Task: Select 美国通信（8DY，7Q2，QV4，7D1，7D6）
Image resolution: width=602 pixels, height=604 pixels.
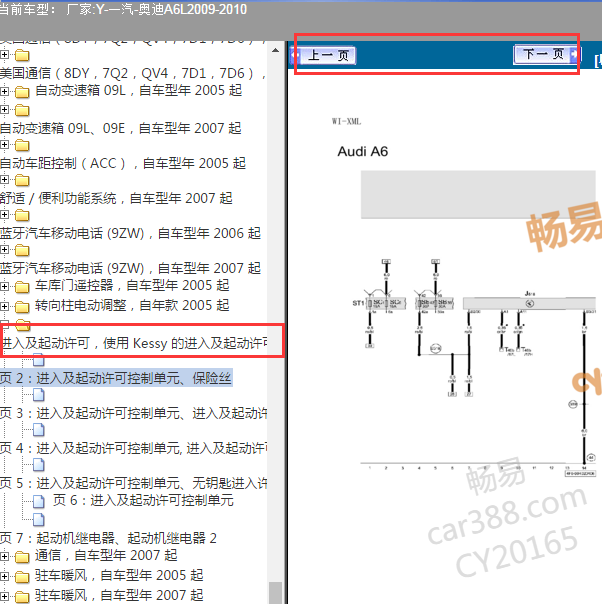Action: click(133, 73)
